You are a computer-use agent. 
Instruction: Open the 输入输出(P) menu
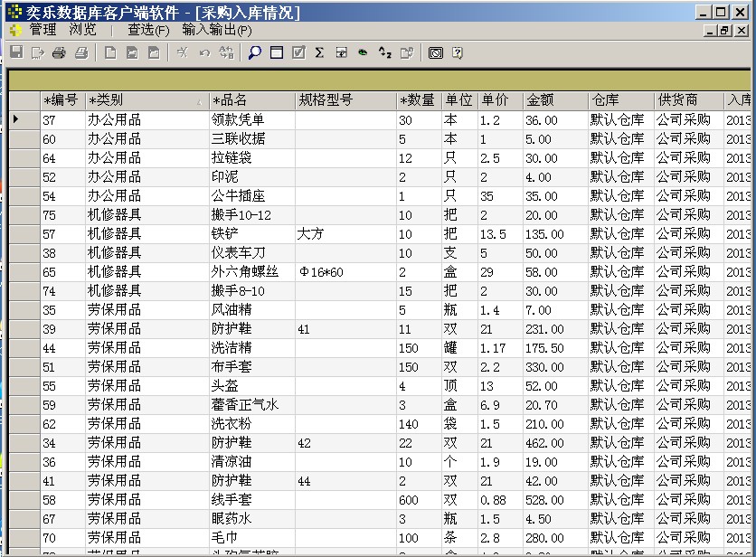[x=217, y=30]
